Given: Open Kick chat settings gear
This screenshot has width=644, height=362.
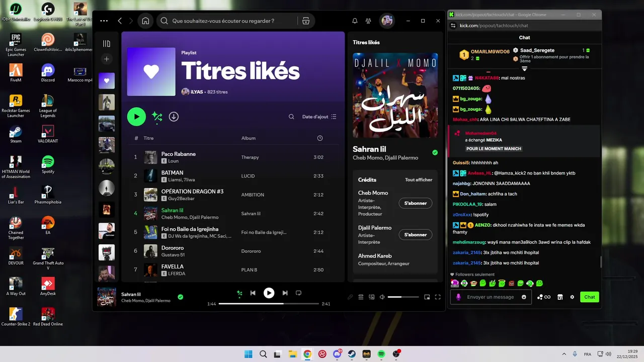Looking at the screenshot, I should [x=572, y=297].
